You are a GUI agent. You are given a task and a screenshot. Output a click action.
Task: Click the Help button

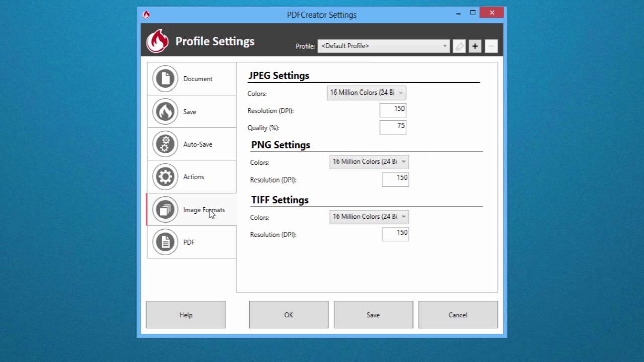[x=186, y=315]
